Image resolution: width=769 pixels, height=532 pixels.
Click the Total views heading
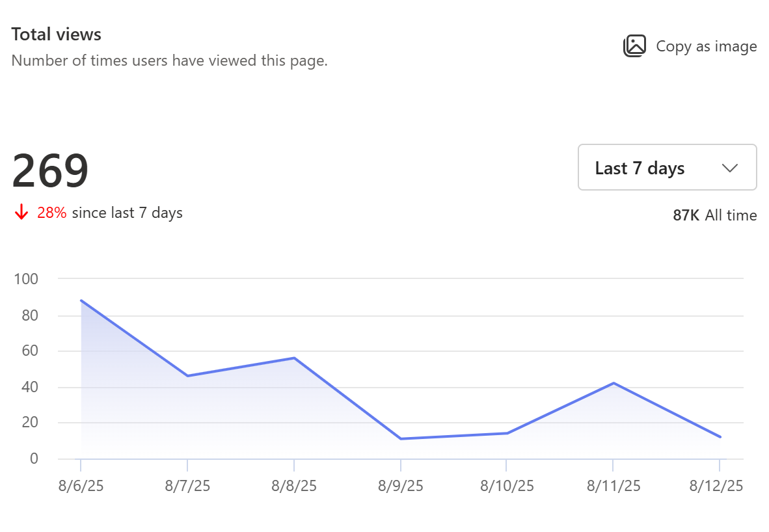57,34
